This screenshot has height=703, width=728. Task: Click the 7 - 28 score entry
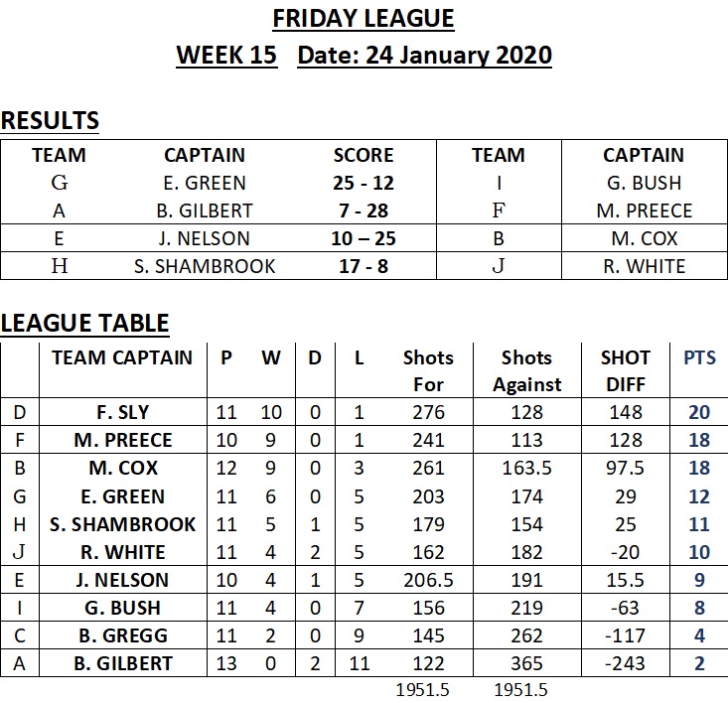pos(364,211)
